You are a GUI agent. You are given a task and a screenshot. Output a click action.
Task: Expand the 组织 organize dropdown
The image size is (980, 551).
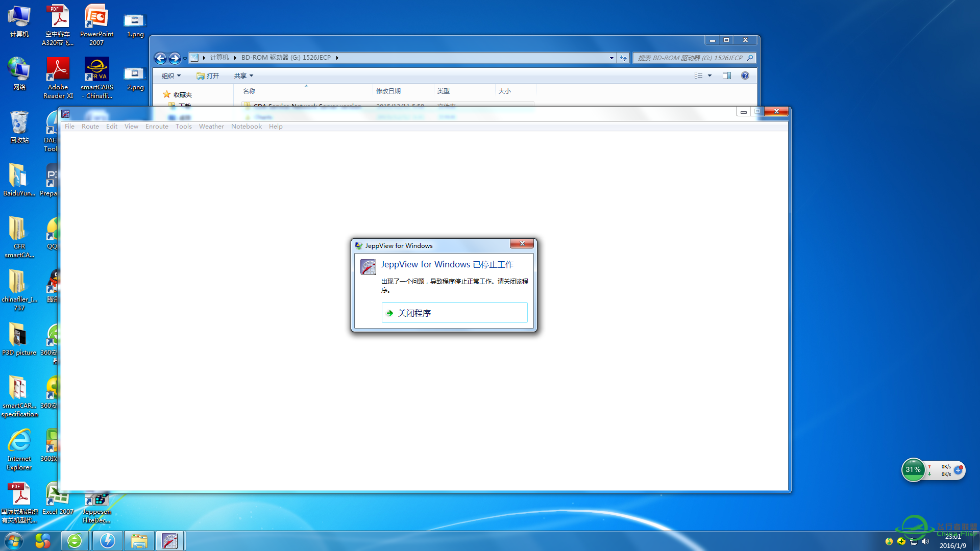coord(171,76)
